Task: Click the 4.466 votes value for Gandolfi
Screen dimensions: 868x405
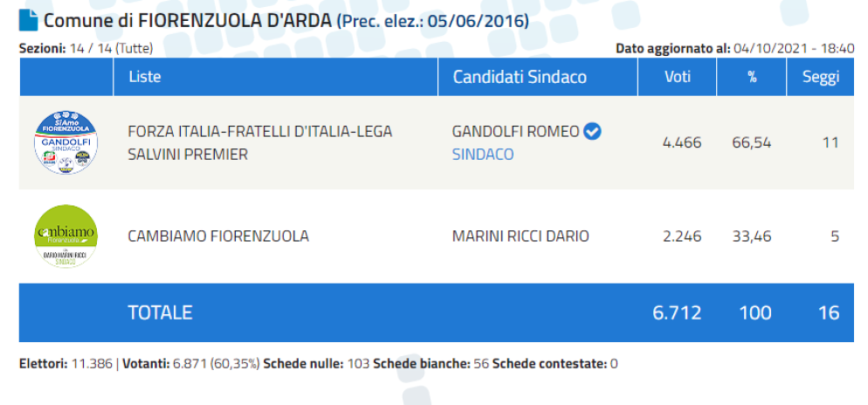Action: 682,143
